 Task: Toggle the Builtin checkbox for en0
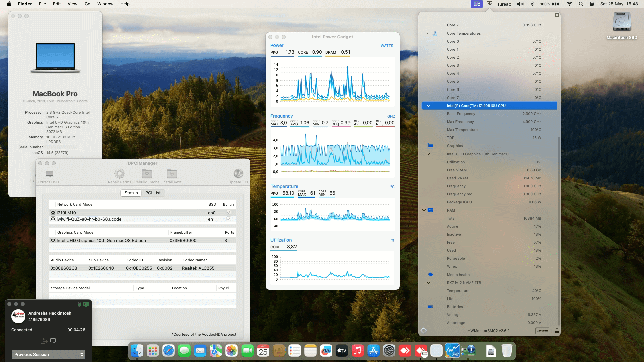point(228,213)
